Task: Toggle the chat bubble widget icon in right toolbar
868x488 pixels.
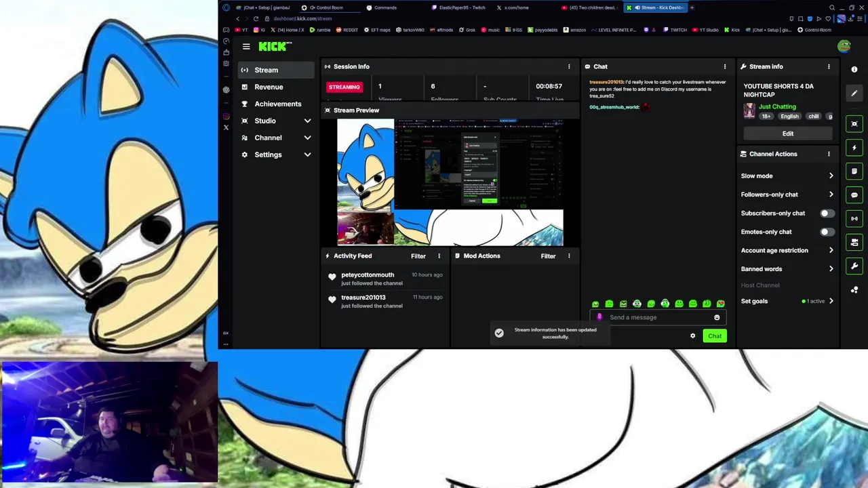Action: 854,195
